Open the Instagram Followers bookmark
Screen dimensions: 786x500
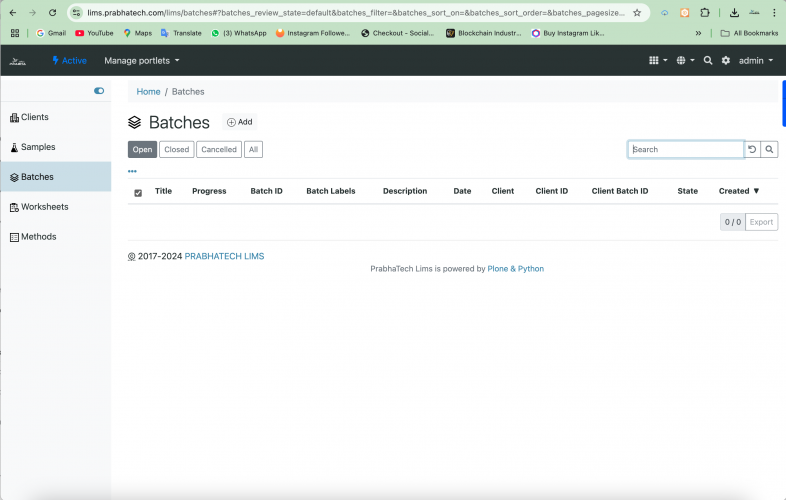point(313,33)
